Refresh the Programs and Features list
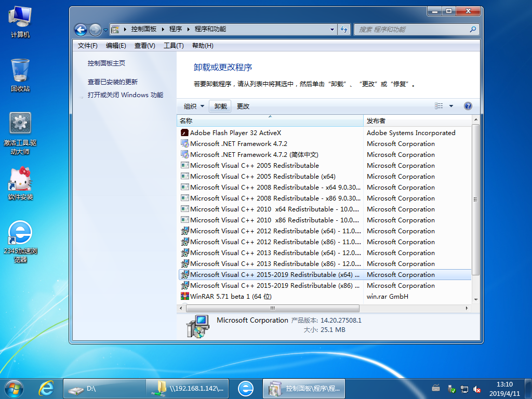The width and height of the screenshot is (532, 399). pos(344,29)
